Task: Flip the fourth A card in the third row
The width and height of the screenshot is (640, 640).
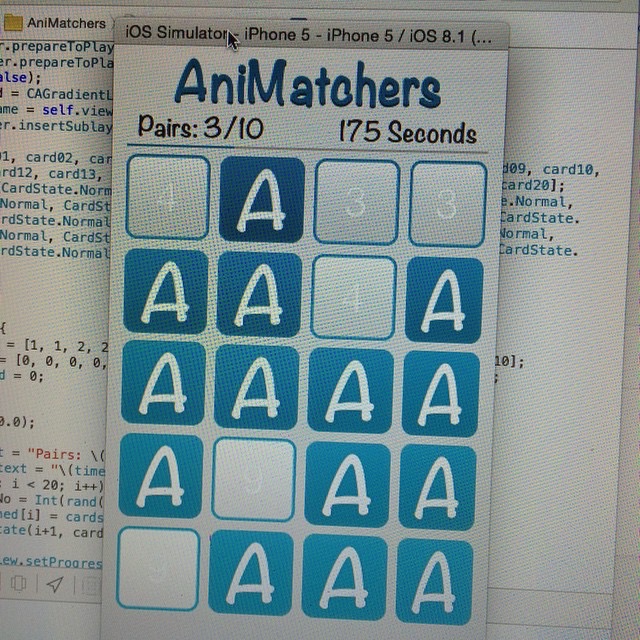Action: pyautogui.click(x=441, y=394)
